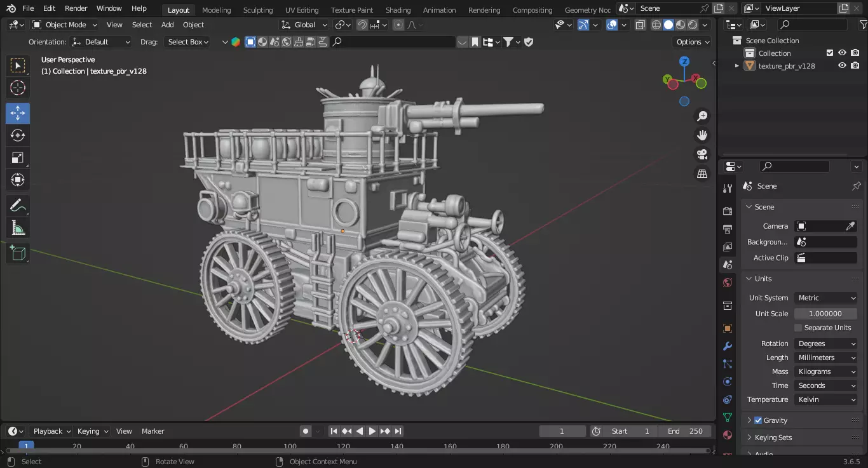Click Unit Scale 1.000000 field
The width and height of the screenshot is (868, 468).
coord(825,314)
